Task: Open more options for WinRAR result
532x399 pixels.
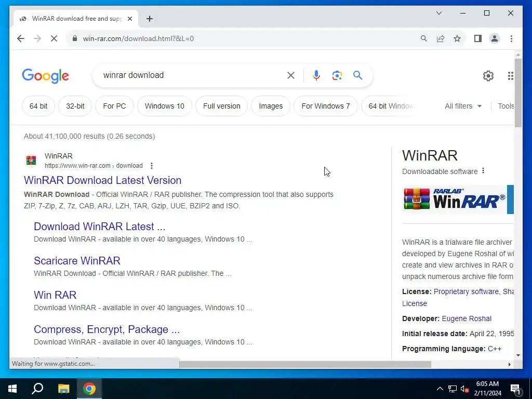Action: point(152,166)
